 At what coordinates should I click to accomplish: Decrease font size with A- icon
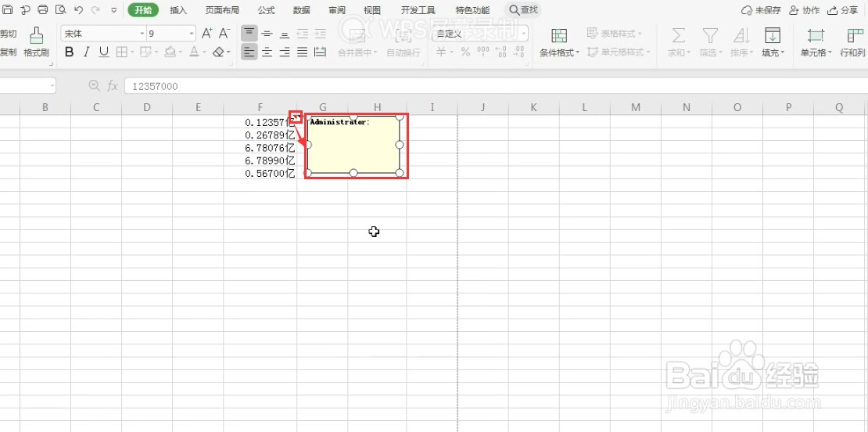click(x=224, y=33)
